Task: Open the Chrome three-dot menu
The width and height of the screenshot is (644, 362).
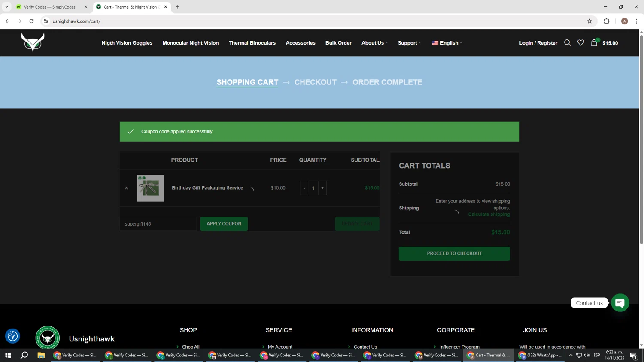Action: pos(636,21)
